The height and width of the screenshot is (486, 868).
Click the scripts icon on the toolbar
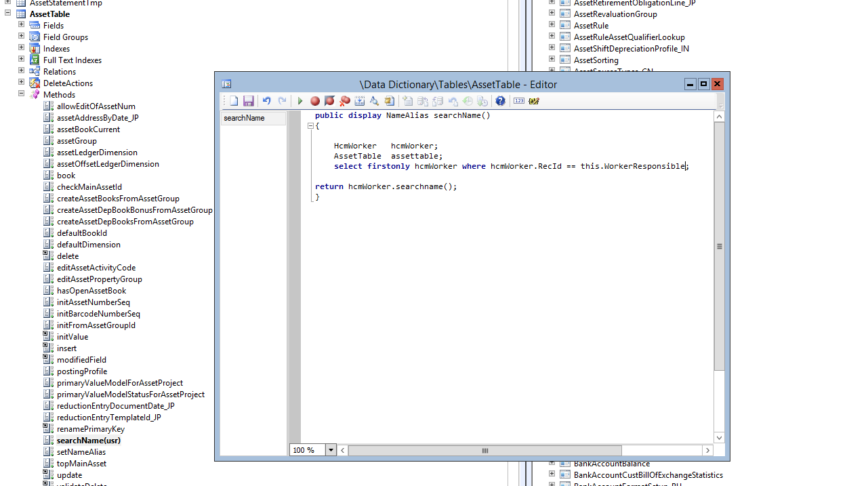click(389, 100)
